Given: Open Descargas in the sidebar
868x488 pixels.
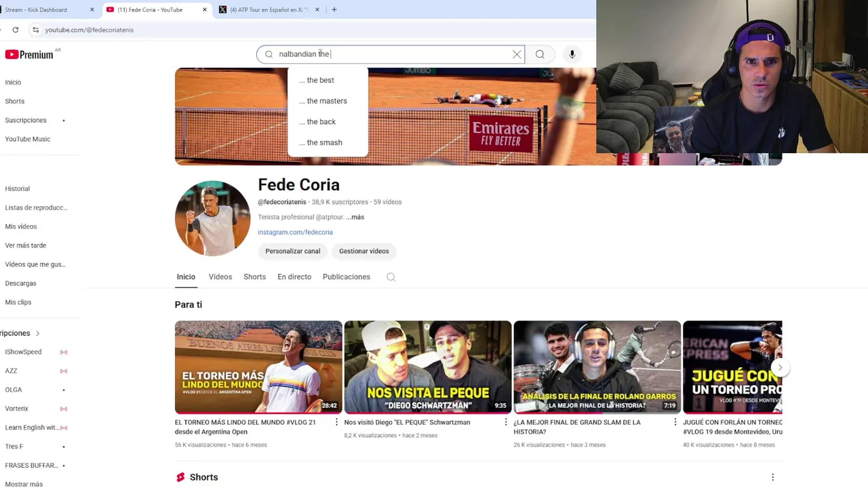Looking at the screenshot, I should click(x=20, y=283).
